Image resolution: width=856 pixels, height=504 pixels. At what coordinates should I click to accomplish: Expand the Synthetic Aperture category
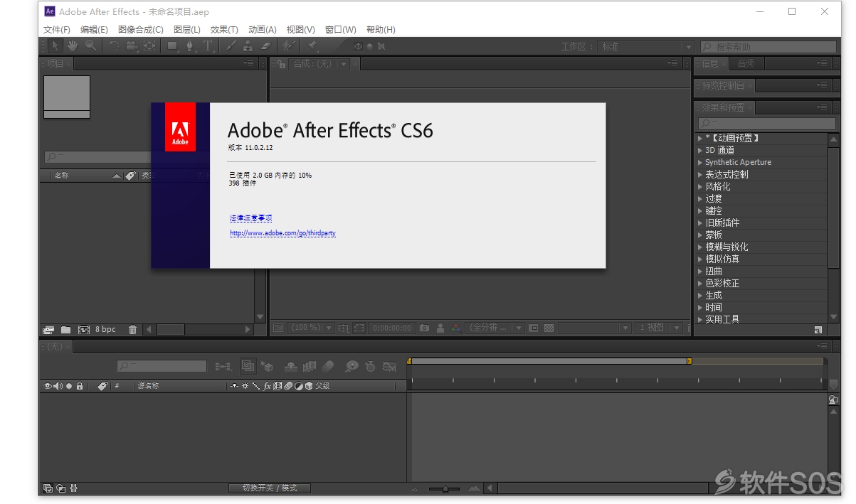point(700,163)
